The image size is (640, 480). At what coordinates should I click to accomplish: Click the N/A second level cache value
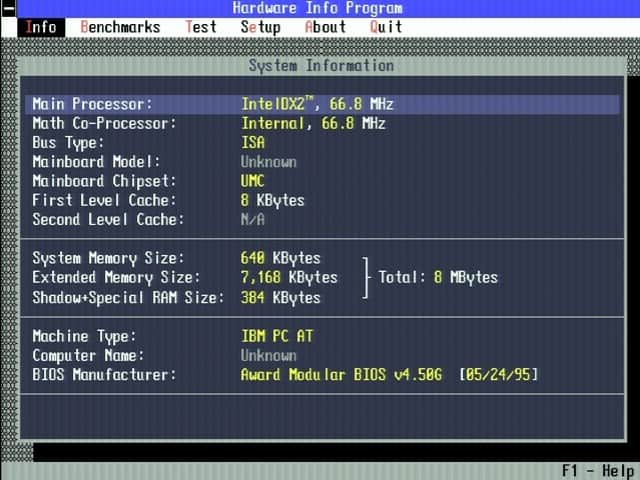(x=253, y=220)
